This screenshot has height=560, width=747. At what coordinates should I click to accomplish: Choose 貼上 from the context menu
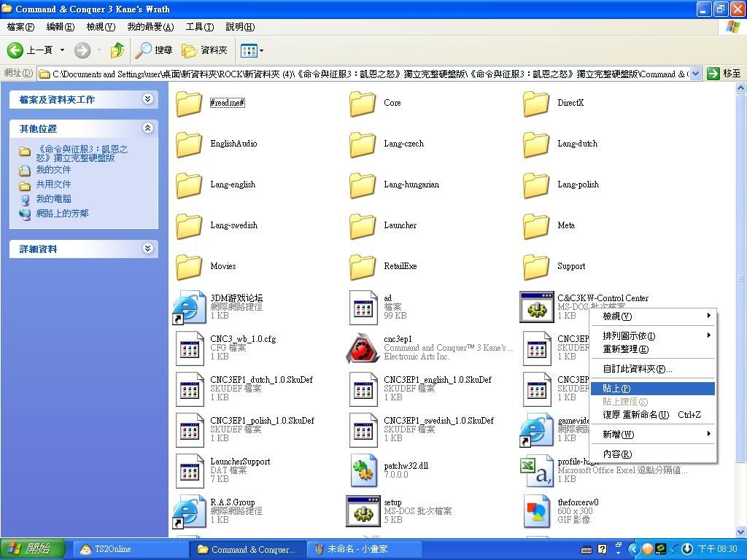click(x=616, y=389)
